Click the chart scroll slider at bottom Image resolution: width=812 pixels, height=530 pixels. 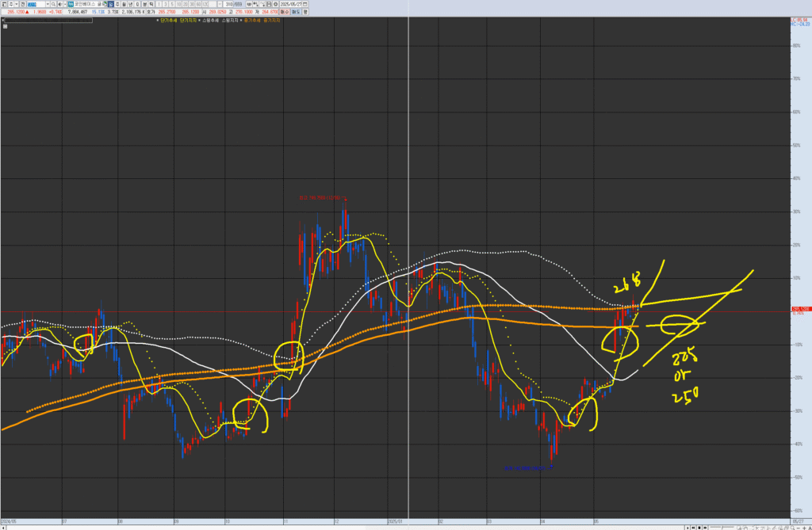722,527
